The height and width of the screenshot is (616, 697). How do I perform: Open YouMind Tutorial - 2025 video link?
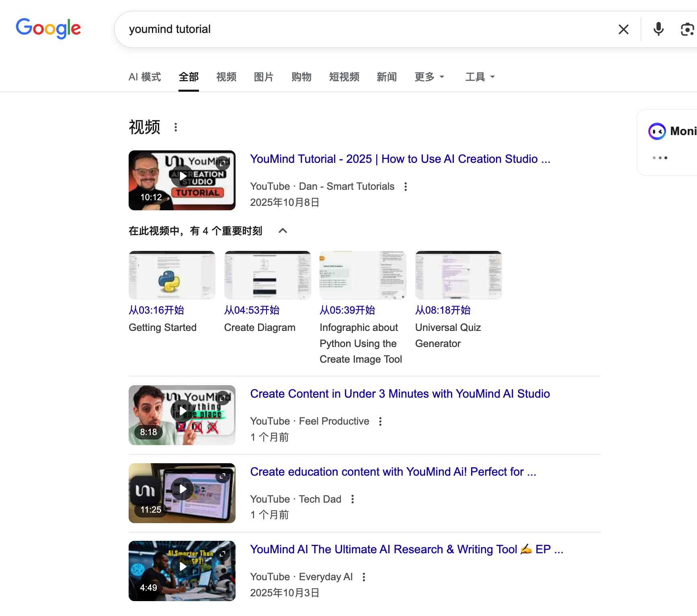(400, 159)
